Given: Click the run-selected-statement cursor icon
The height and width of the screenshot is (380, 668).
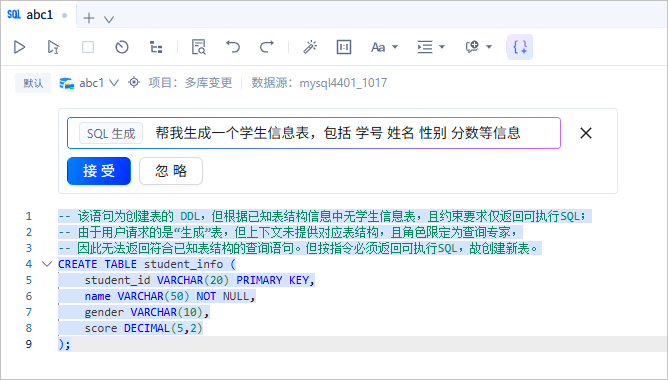Looking at the screenshot, I should (x=53, y=47).
